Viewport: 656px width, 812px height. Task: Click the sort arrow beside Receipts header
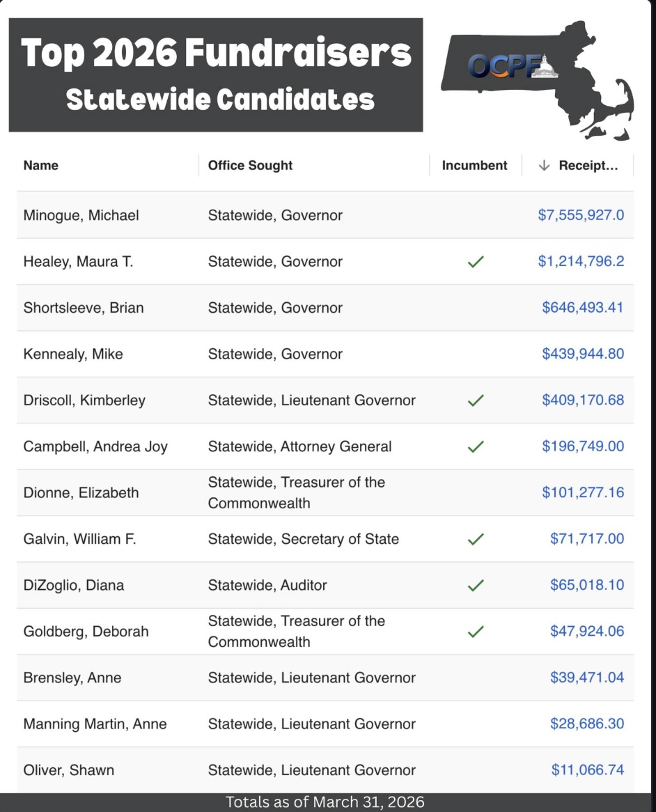coord(544,166)
